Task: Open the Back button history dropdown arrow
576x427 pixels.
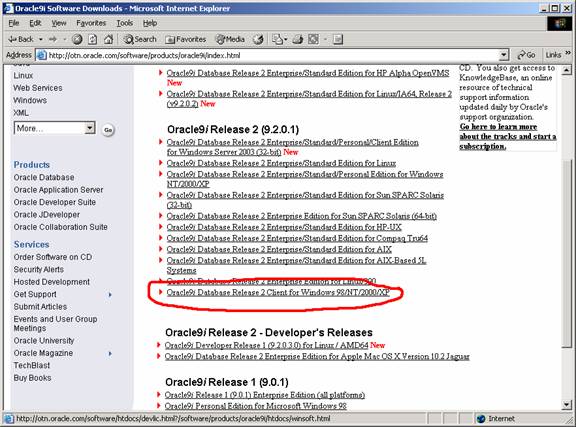Action: [41, 39]
